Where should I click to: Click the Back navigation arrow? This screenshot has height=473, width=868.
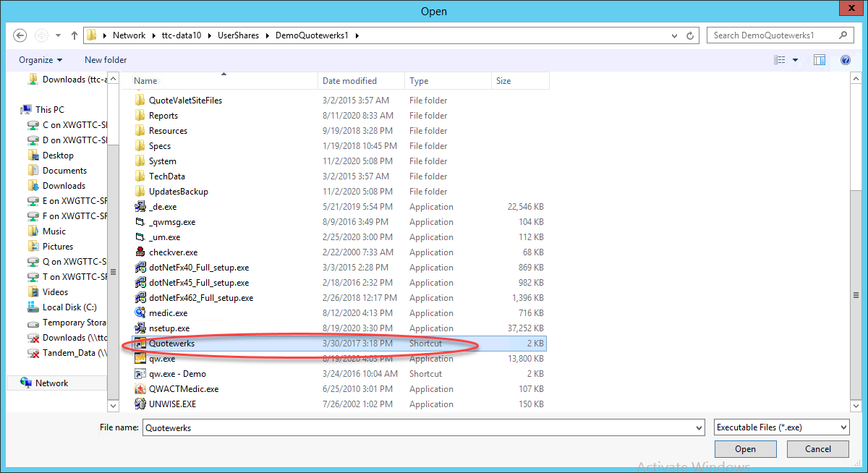click(x=20, y=35)
